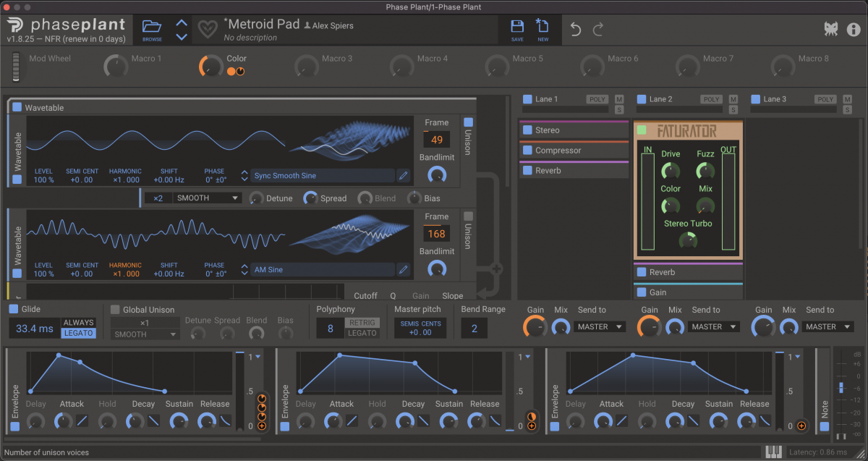Viewport: 868px width, 461px height.
Task: Enable Unison for the AM Sine oscillator
Action: [x=468, y=216]
